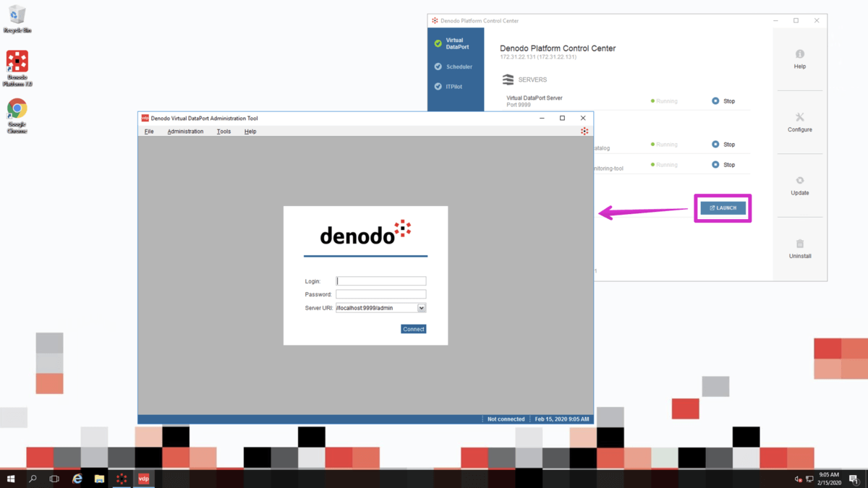The width and height of the screenshot is (868, 488).
Task: Maximize the Administration Tool window
Action: (563, 118)
